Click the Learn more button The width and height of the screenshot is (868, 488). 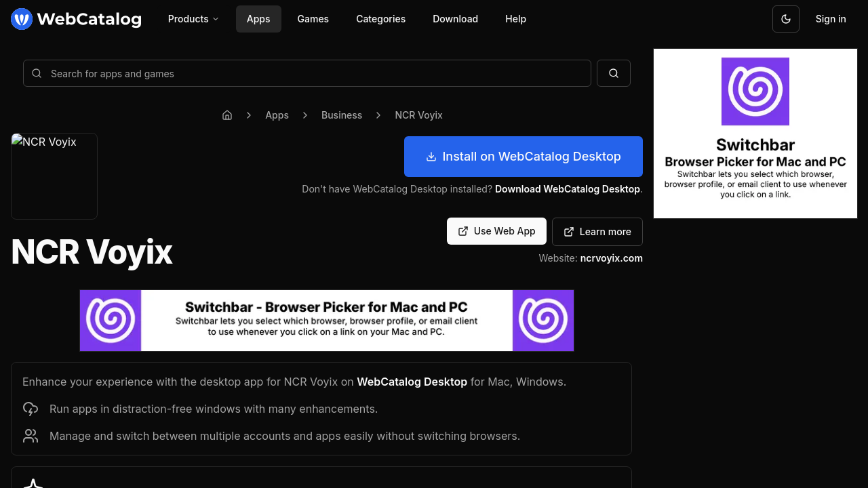597,232
